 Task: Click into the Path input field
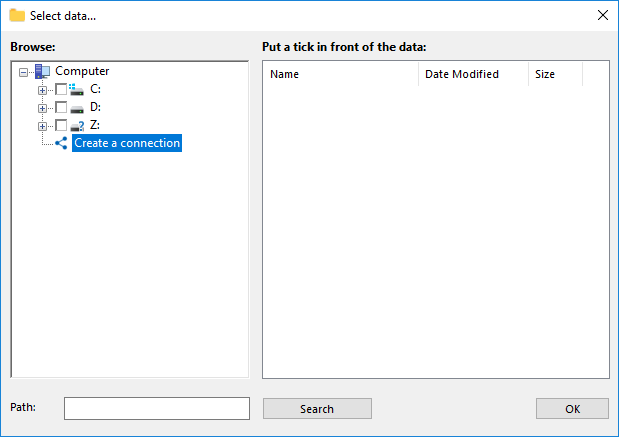click(x=157, y=408)
